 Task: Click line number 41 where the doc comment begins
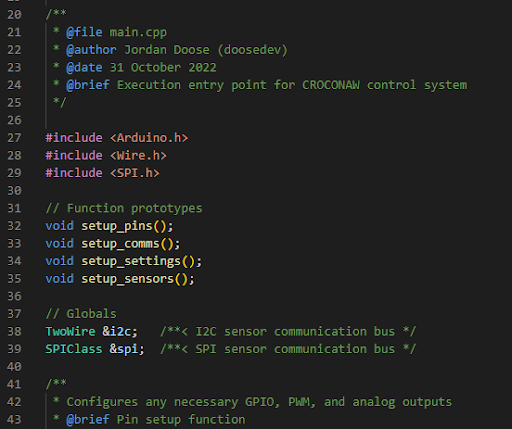pos(14,384)
